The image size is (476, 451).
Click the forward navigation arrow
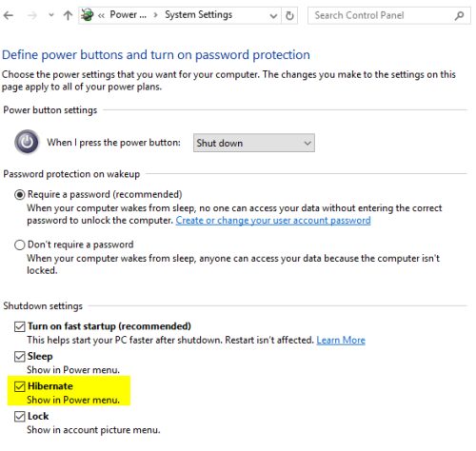click(x=31, y=15)
